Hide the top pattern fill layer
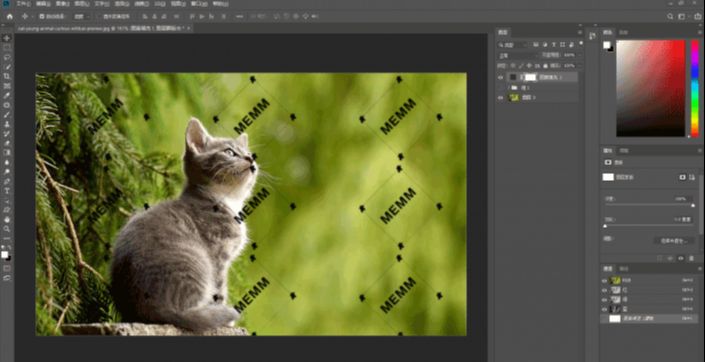 click(500, 77)
